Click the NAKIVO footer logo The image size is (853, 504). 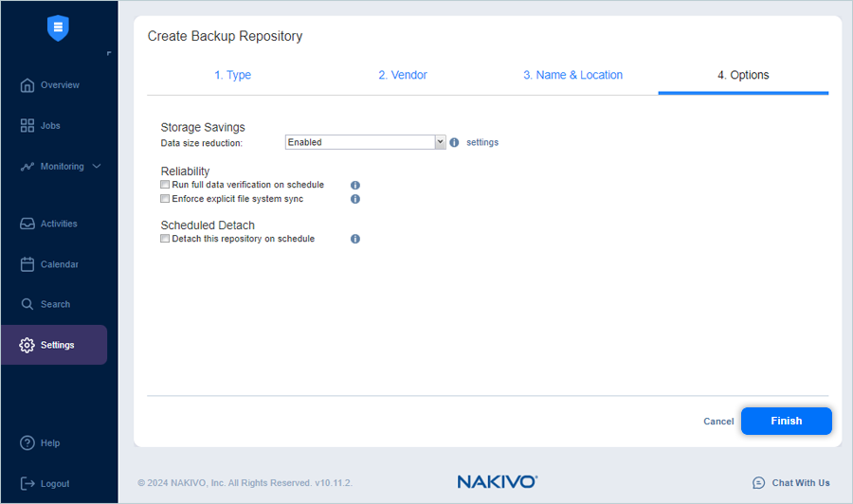pos(498,481)
